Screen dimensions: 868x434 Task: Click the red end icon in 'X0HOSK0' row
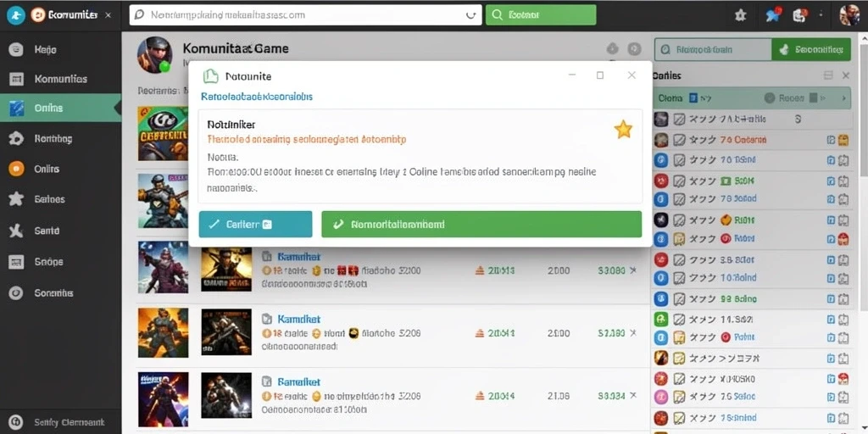[843, 379]
